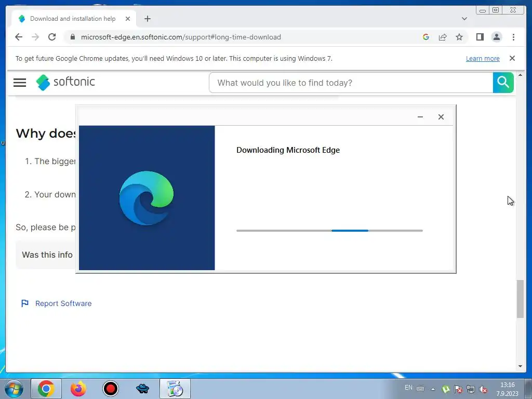Click the Why does heading text
The height and width of the screenshot is (399, 532).
46,134
